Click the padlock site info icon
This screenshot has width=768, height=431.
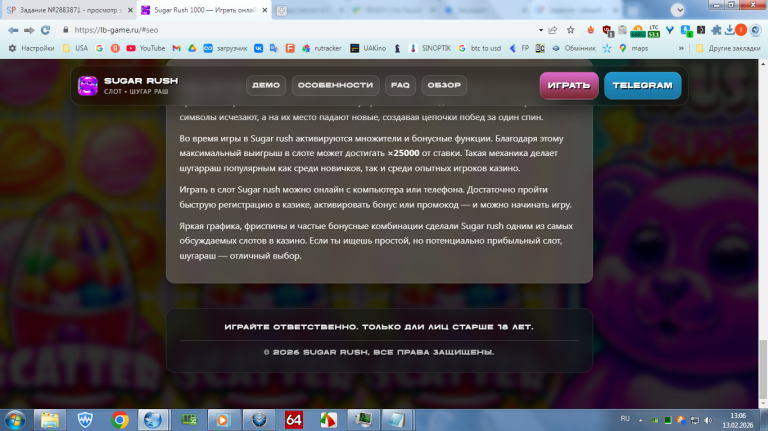[66, 30]
